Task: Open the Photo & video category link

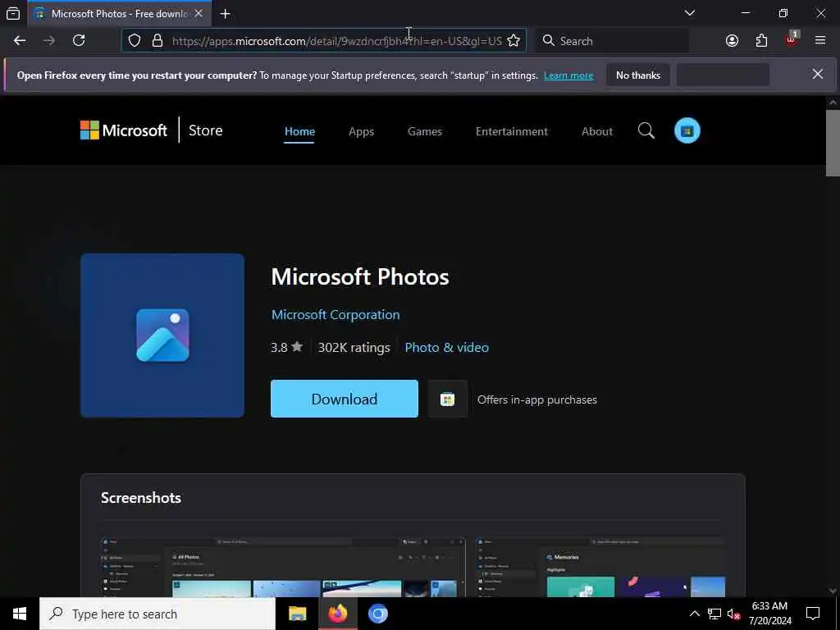Action: (447, 348)
